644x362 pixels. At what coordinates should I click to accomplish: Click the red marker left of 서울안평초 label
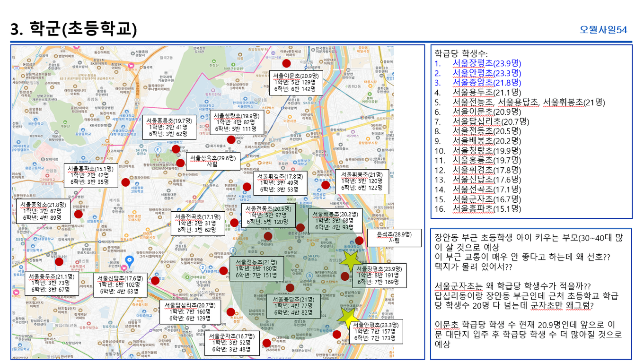[337, 335]
